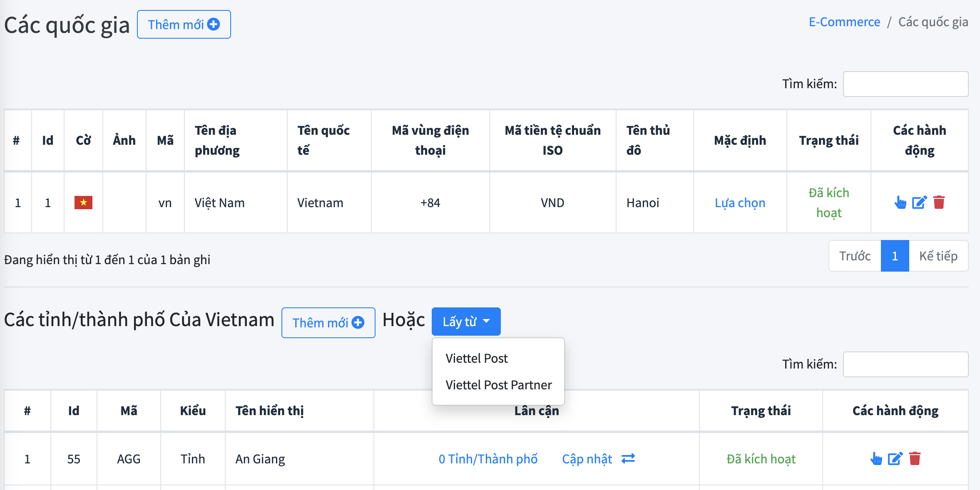Focus the countries Tìm kiếm search field
The image size is (980, 490).
pyautogui.click(x=905, y=84)
